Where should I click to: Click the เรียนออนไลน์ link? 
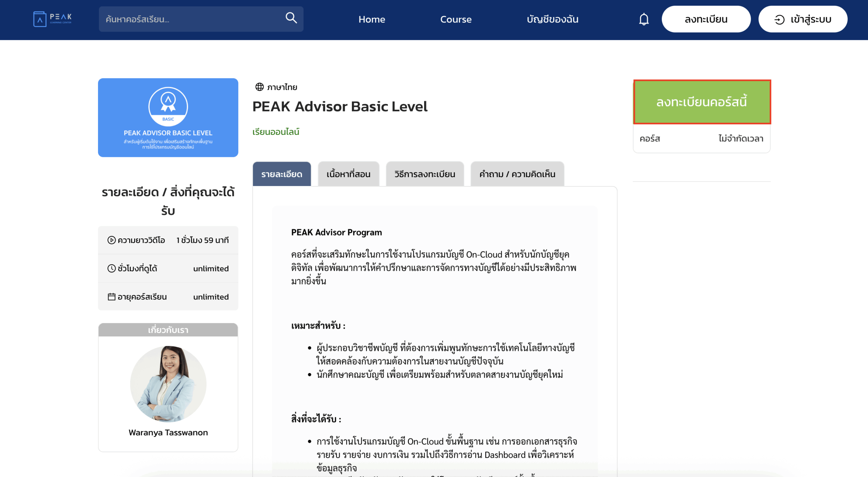pyautogui.click(x=276, y=131)
